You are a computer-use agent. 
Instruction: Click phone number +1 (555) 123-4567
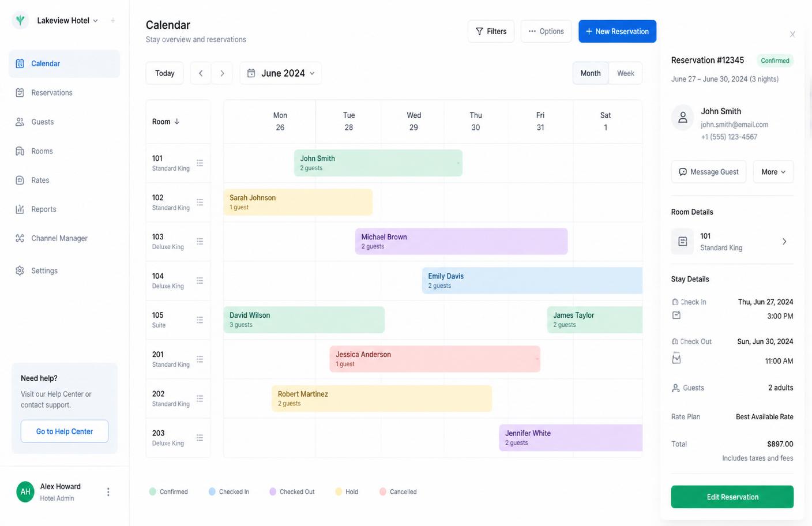(x=729, y=137)
